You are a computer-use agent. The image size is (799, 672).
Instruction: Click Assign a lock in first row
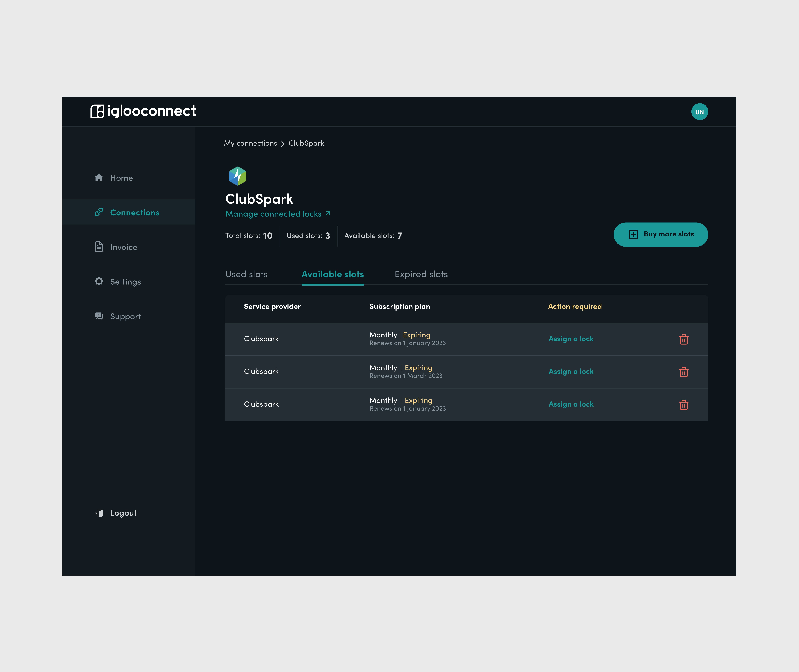coord(571,339)
